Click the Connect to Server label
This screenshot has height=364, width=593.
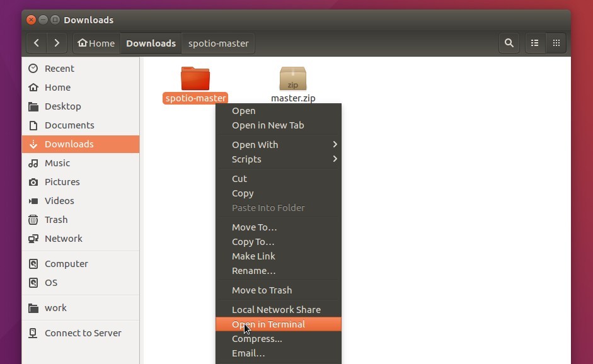click(x=83, y=333)
